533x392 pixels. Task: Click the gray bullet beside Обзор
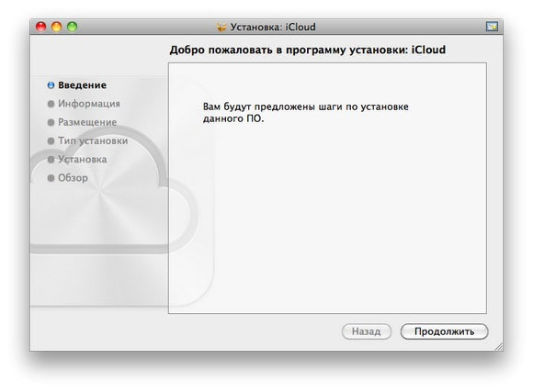click(x=51, y=178)
